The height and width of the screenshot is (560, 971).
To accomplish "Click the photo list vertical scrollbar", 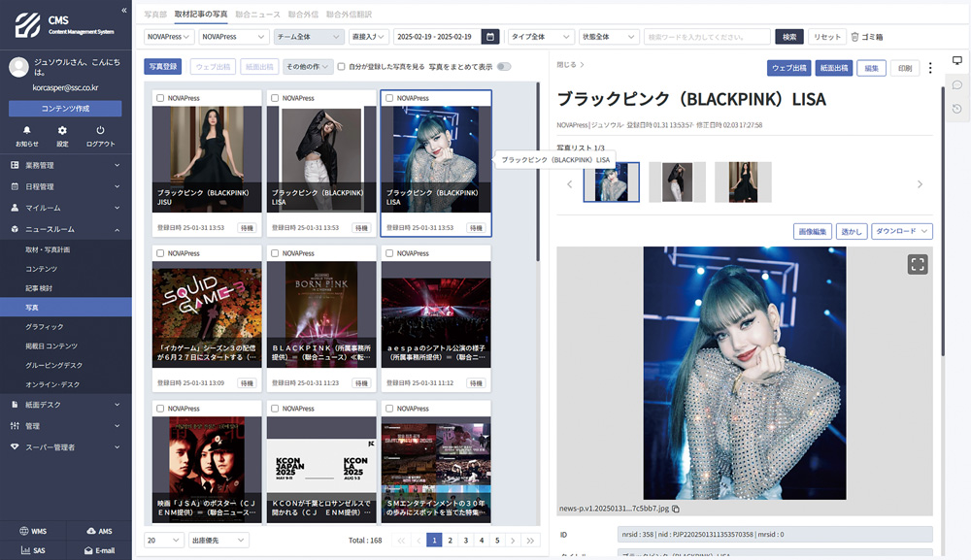I will pos(538,172).
